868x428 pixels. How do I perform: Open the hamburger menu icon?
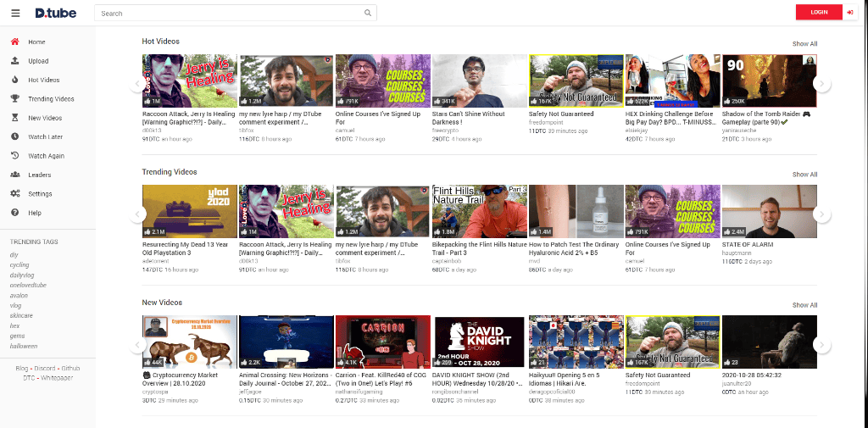click(x=15, y=13)
